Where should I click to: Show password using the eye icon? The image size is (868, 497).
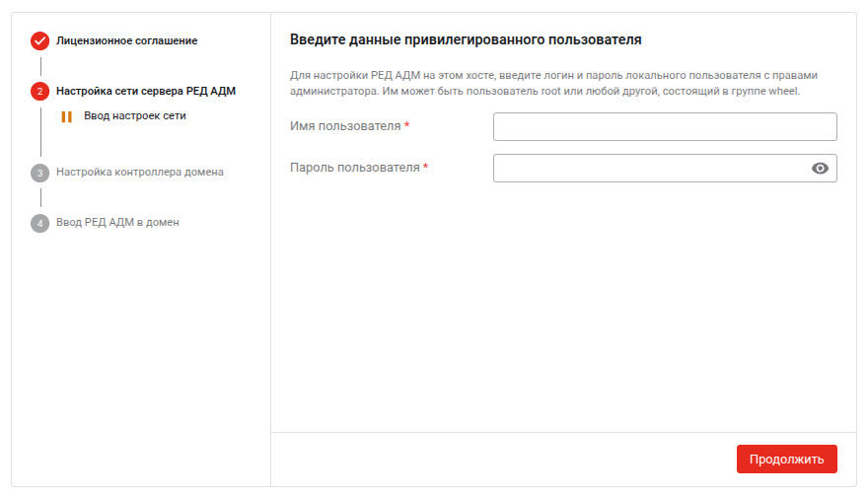(x=820, y=169)
